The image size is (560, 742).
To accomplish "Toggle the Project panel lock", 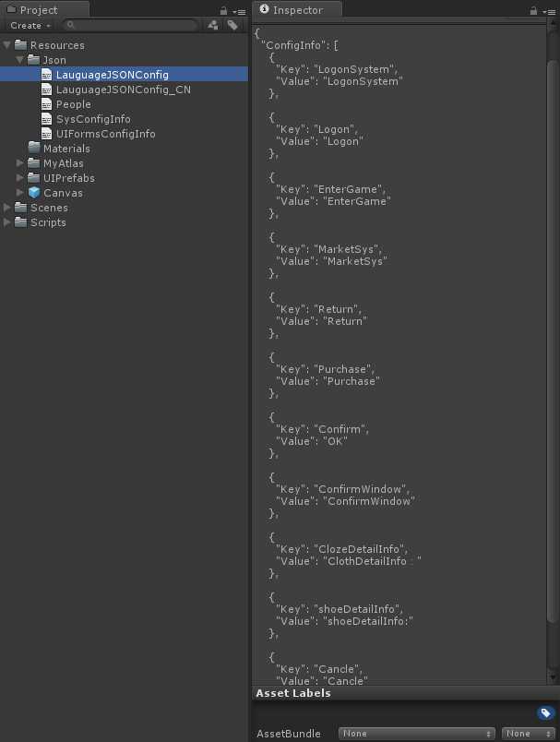I will click(x=223, y=10).
